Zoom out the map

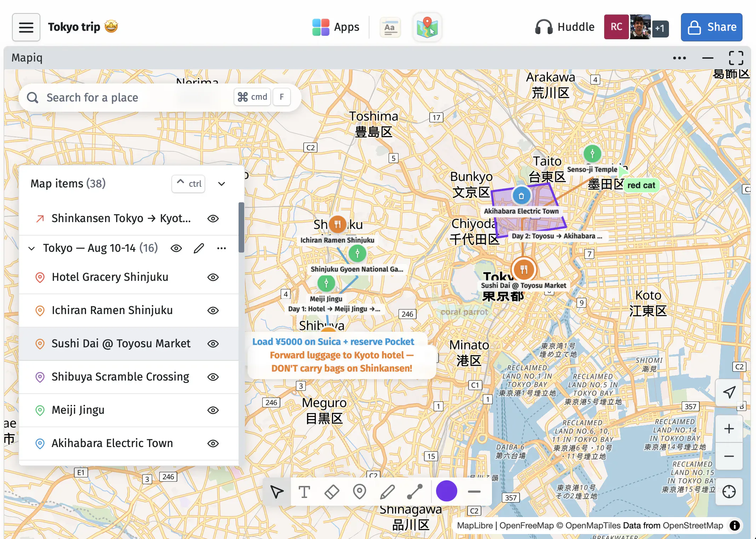(729, 456)
